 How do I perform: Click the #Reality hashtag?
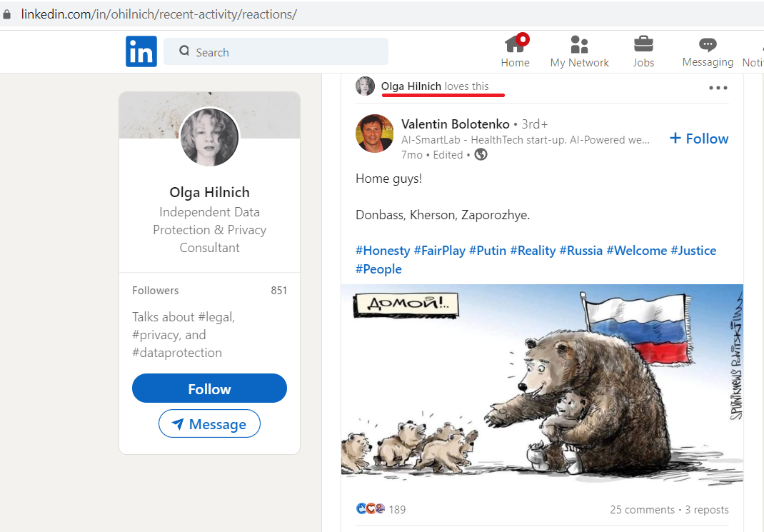[x=533, y=251]
